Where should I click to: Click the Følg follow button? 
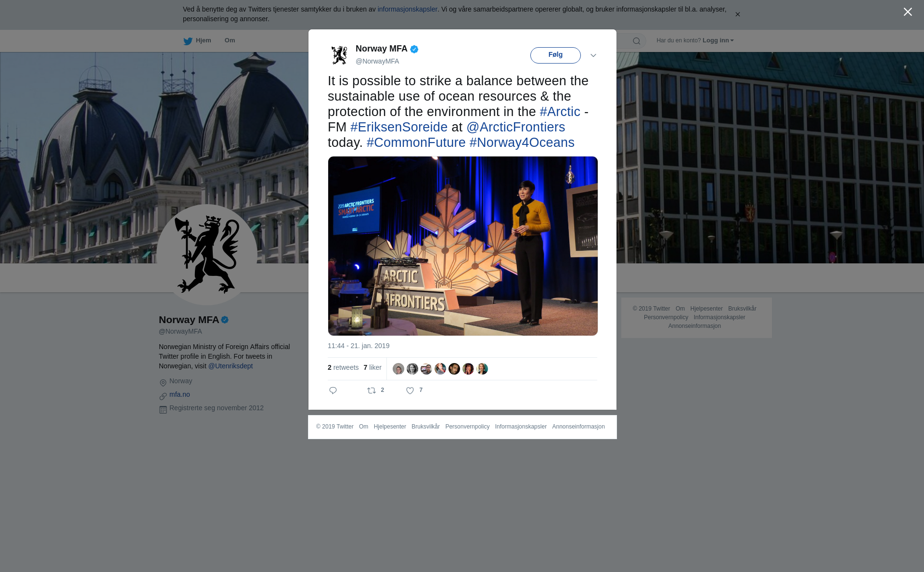[555, 55]
